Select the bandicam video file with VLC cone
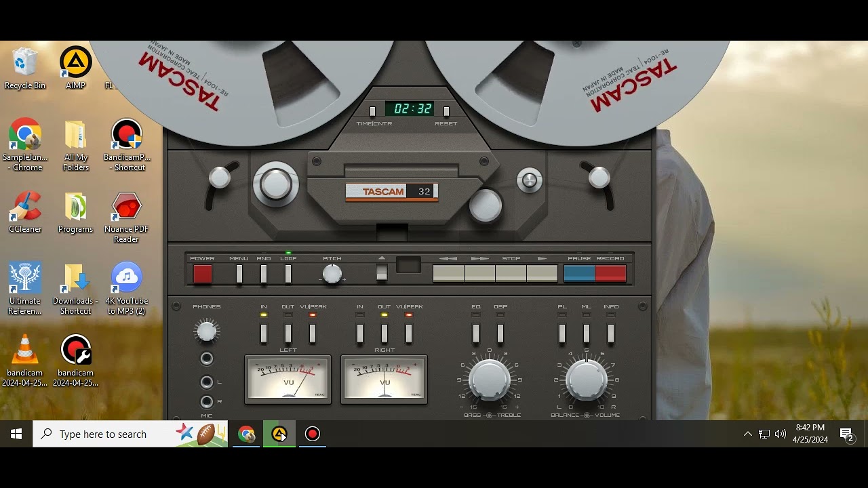 tap(25, 361)
